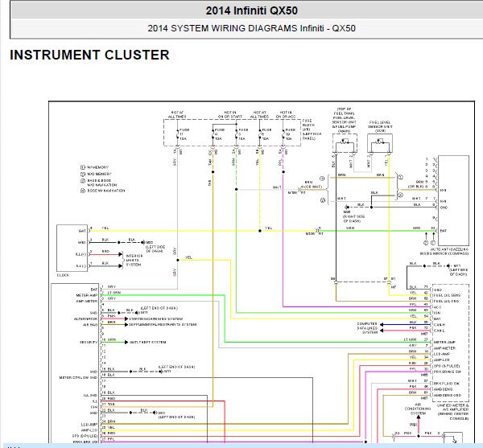Click the 'METER CTRL SW GND' pin label
Screen dimensions: 483x448
78,377
